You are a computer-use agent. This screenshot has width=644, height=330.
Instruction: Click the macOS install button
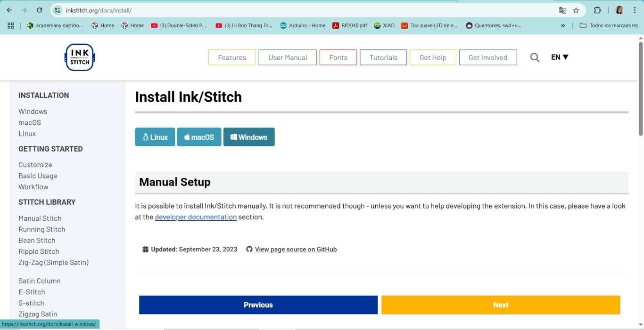(199, 137)
